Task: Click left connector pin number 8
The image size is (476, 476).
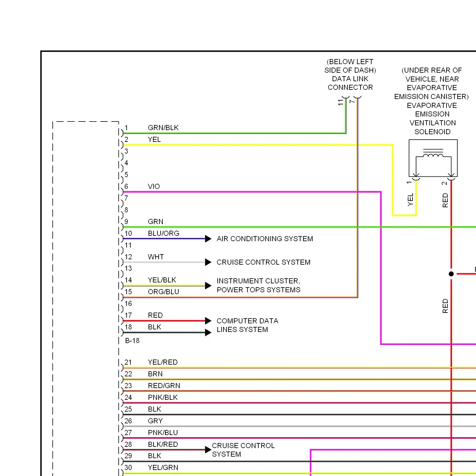Action: tap(126, 210)
